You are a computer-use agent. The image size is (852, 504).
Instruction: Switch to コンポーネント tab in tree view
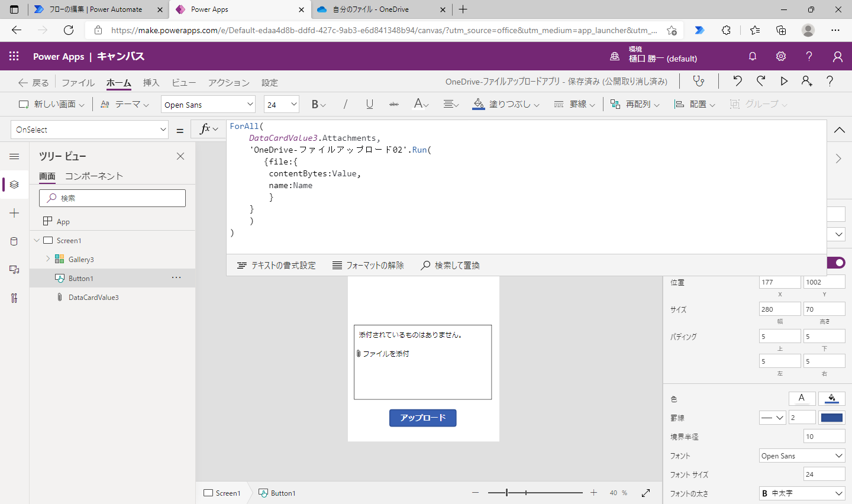94,176
